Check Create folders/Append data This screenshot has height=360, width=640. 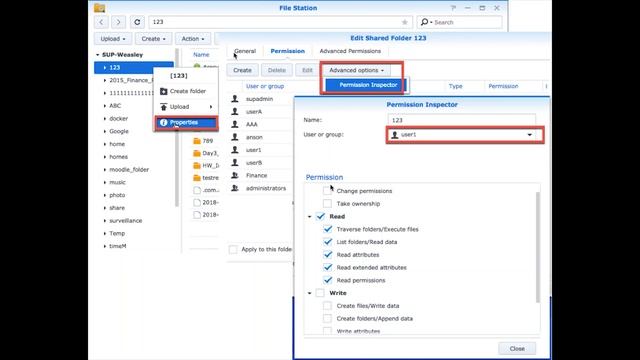click(327, 318)
